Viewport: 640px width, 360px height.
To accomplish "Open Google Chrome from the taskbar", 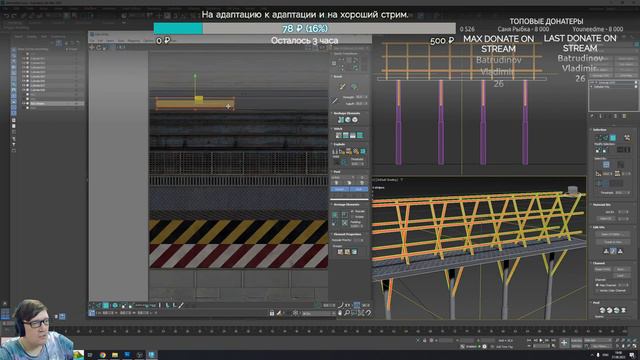I will coord(102,355).
